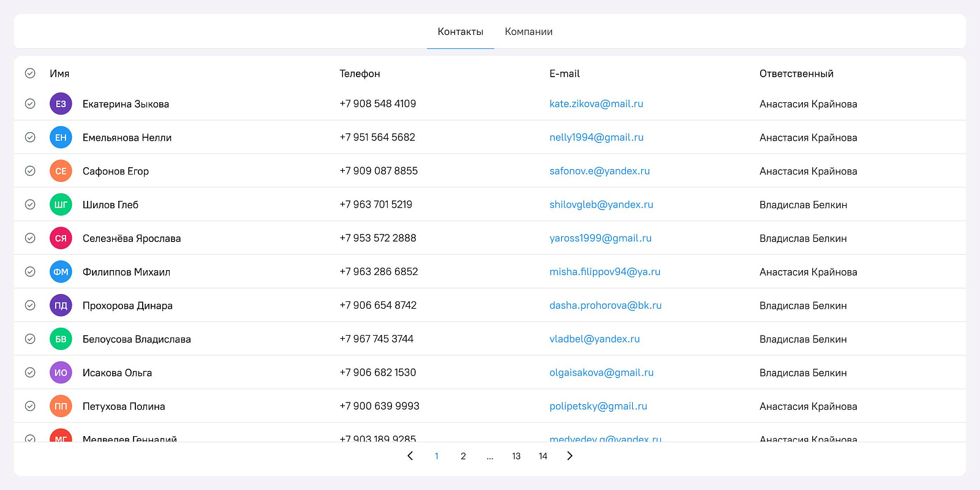Open contact name Исакова Ольга
The height and width of the screenshot is (490, 980).
click(x=117, y=373)
